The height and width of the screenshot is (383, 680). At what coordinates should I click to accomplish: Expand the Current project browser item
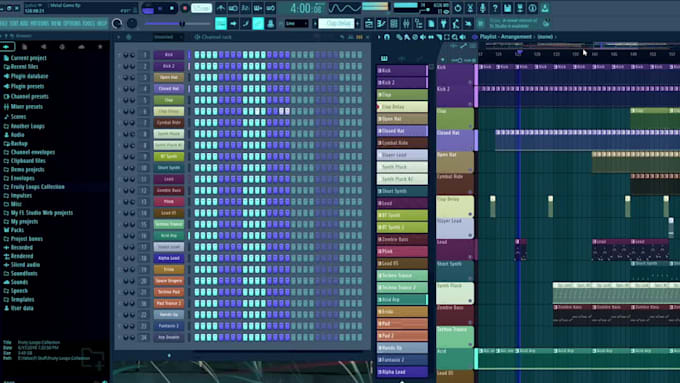[25, 58]
